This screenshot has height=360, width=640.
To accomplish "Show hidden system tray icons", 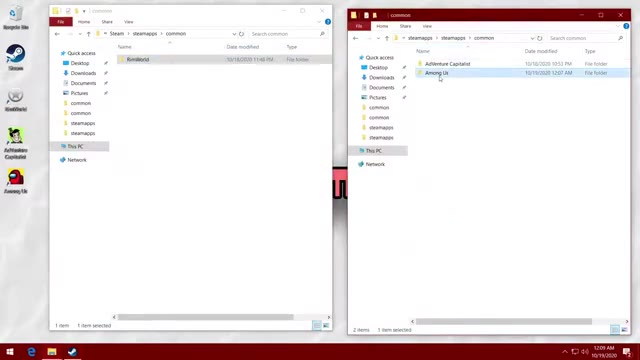I will point(564,351).
